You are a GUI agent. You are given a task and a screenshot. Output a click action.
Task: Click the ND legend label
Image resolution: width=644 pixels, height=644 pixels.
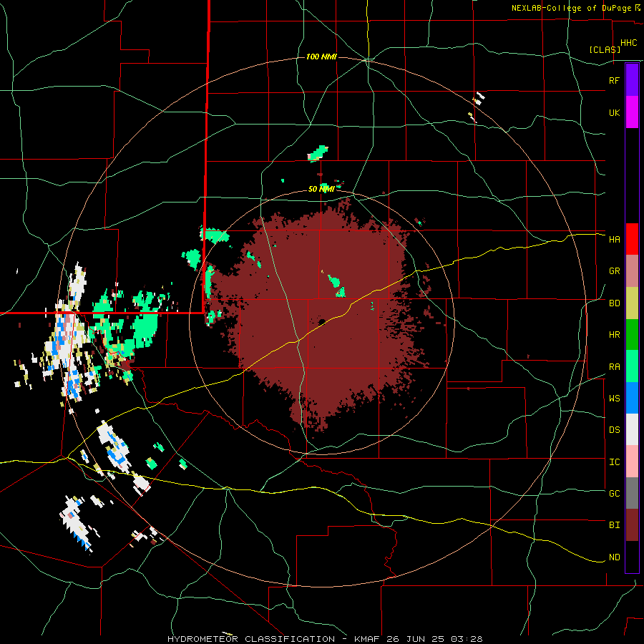(x=614, y=557)
